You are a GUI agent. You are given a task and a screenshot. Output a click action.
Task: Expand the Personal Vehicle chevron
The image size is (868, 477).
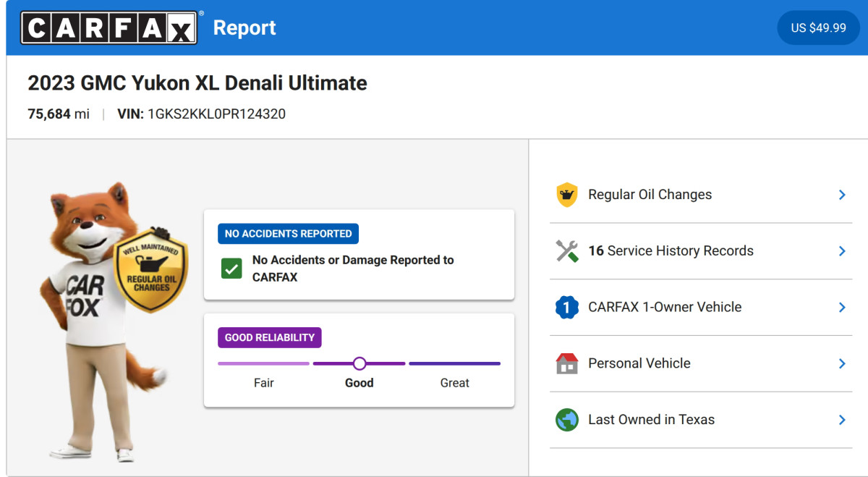tap(842, 363)
